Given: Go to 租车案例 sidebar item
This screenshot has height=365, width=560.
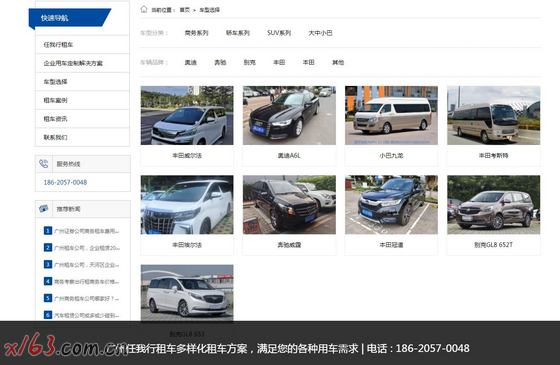Looking at the screenshot, I should (82, 100).
